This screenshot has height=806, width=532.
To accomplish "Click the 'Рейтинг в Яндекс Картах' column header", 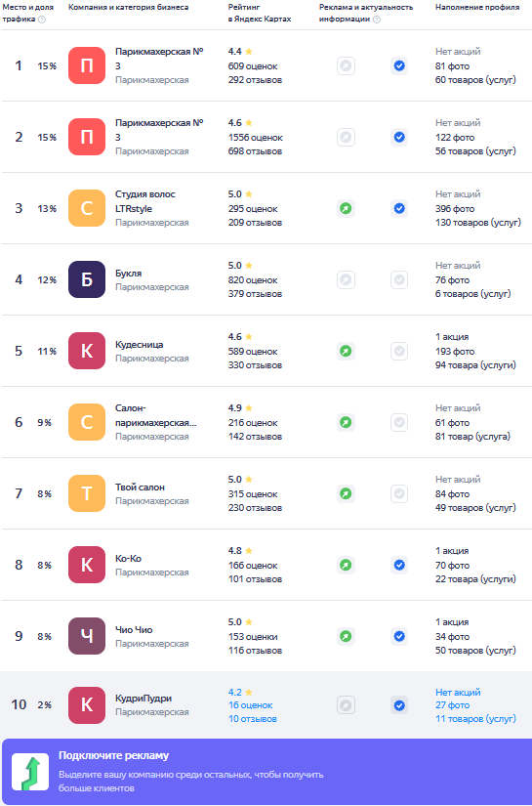I will coord(260,14).
